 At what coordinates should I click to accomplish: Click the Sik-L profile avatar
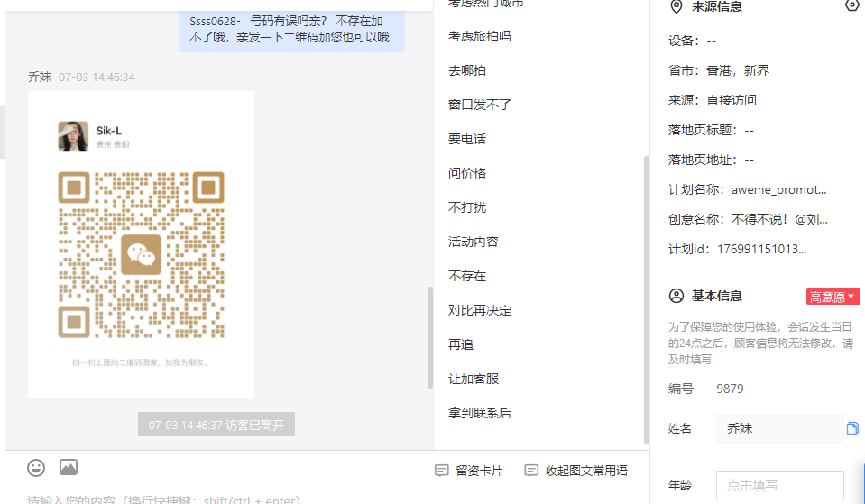click(x=73, y=136)
